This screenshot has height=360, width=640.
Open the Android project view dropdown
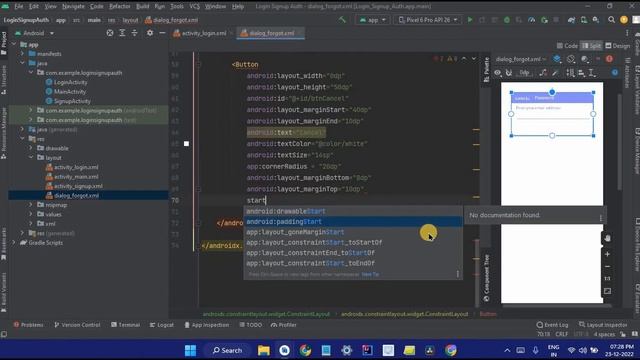(34, 33)
